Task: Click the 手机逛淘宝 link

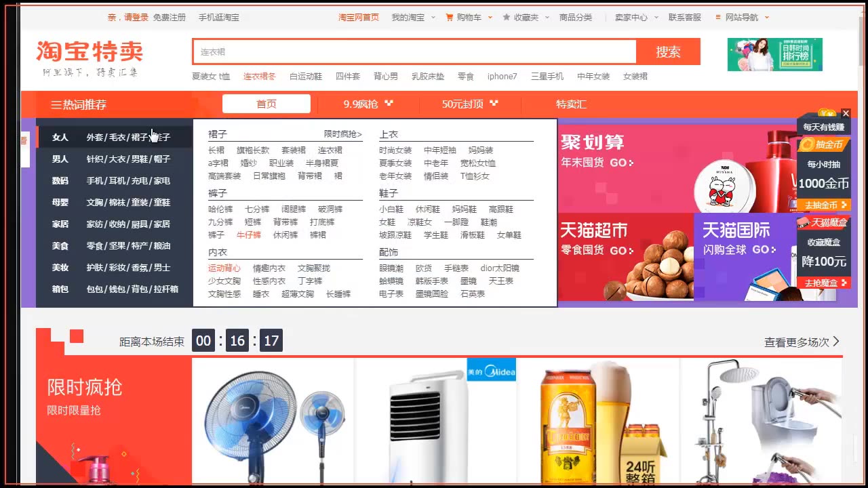Action: pos(219,18)
